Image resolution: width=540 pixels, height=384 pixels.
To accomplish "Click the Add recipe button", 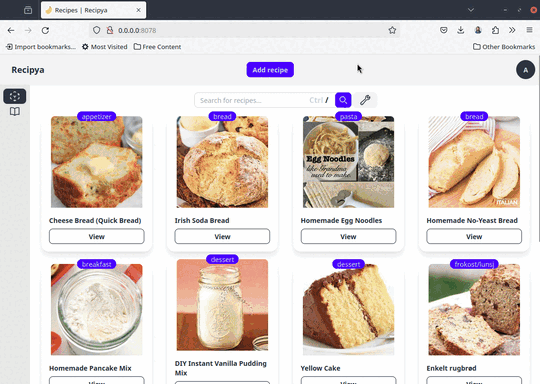I will 270,70.
